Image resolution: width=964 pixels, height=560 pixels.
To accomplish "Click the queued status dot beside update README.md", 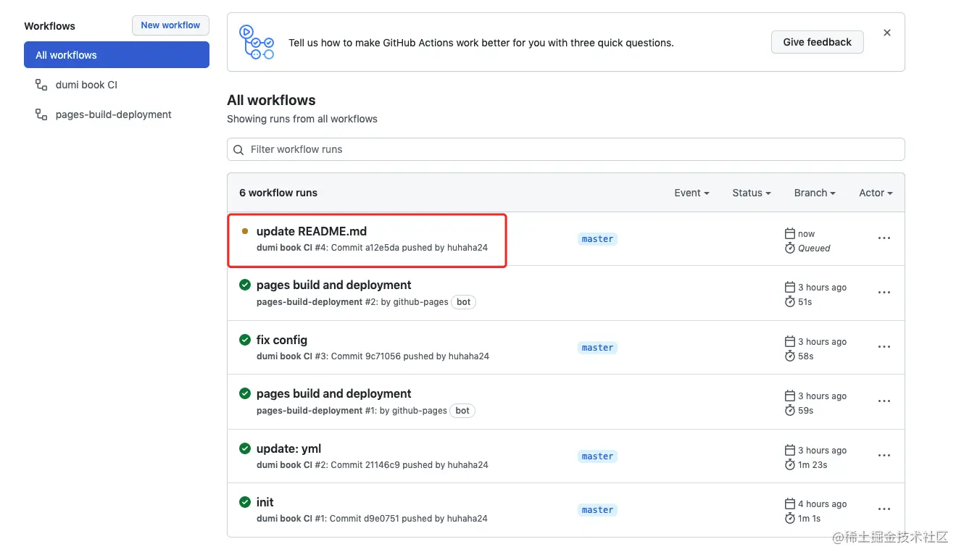I will click(x=245, y=231).
